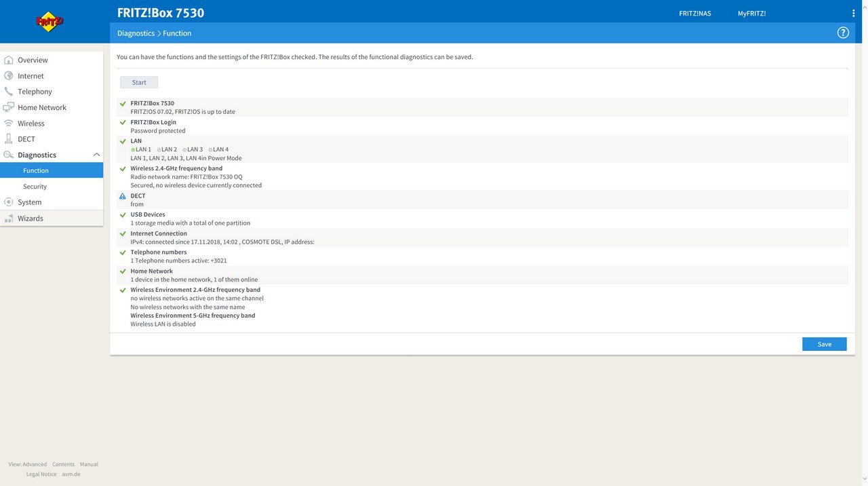Click the green check beside Telephone numbers
868x486 pixels.
(123, 253)
